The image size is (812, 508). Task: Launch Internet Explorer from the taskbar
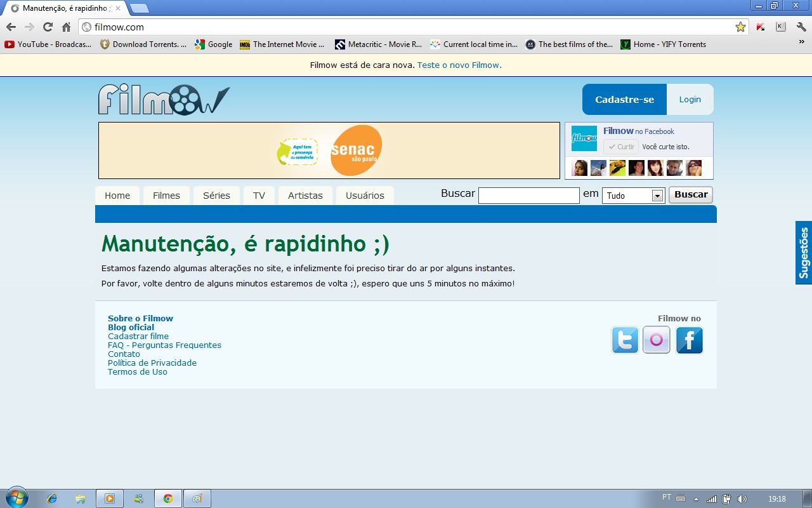tap(52, 498)
